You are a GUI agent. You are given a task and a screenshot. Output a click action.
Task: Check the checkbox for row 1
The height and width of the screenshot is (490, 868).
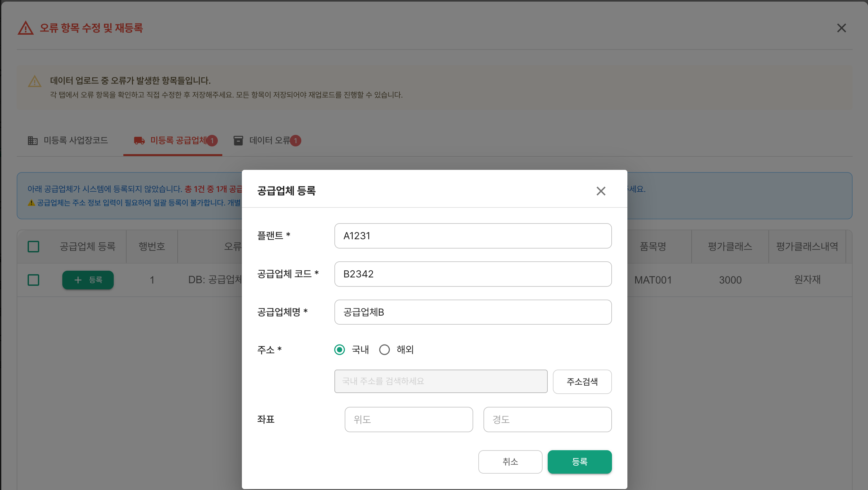click(33, 280)
